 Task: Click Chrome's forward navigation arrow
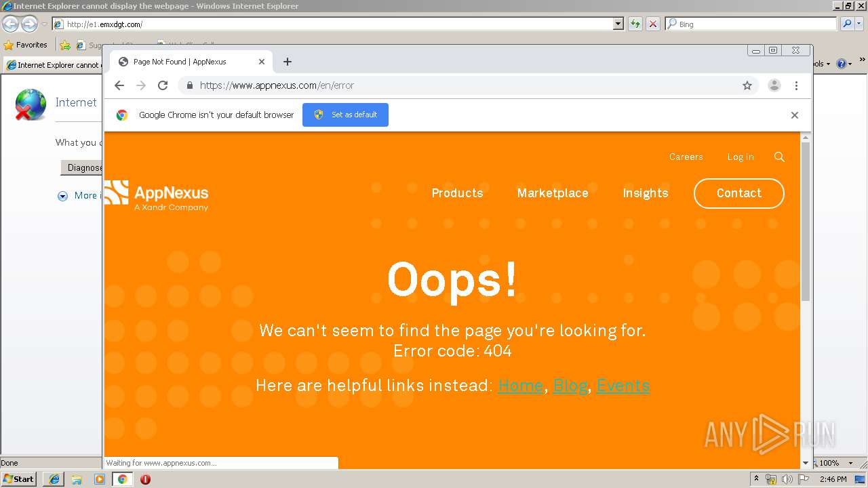(x=141, y=85)
